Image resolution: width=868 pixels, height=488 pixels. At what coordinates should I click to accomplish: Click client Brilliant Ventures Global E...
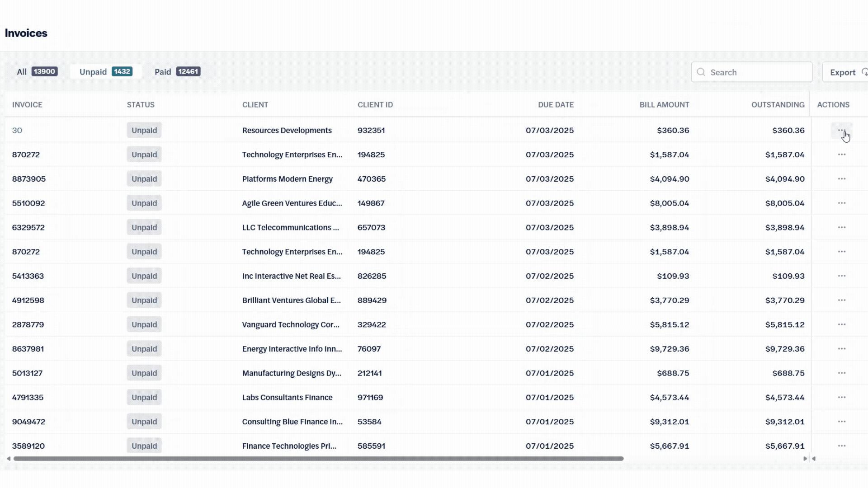[x=291, y=300]
